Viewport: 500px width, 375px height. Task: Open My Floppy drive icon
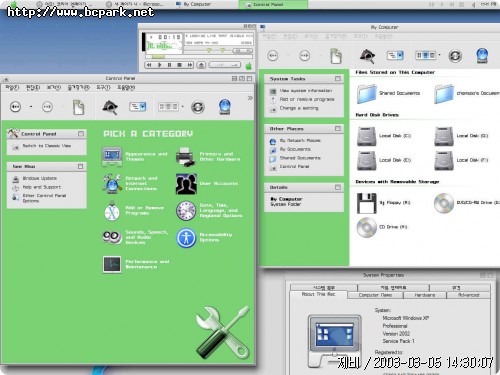click(x=367, y=203)
